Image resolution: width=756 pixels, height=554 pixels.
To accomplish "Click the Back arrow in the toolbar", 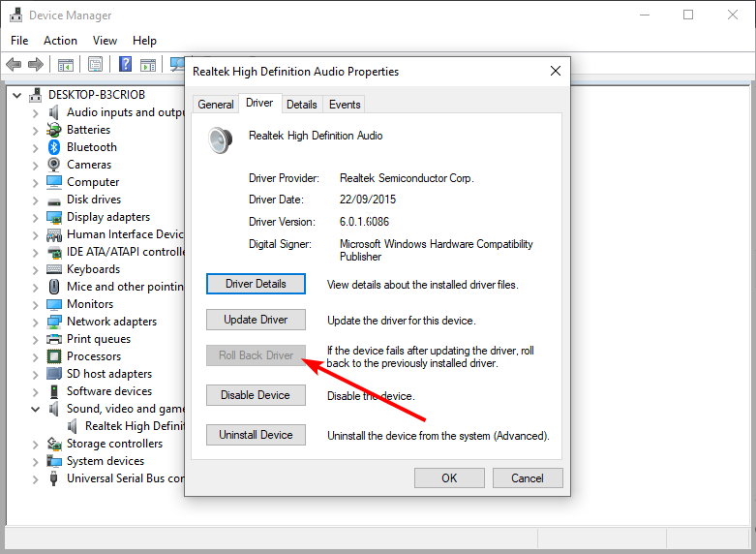I will (14, 64).
